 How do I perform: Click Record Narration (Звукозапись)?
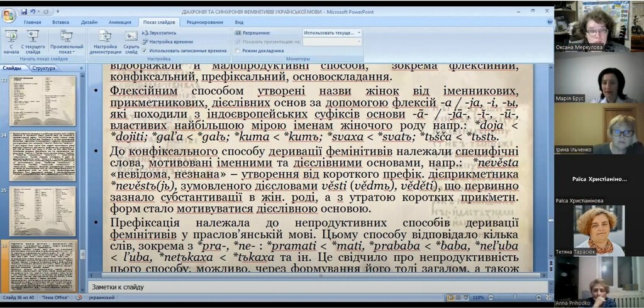tap(162, 32)
